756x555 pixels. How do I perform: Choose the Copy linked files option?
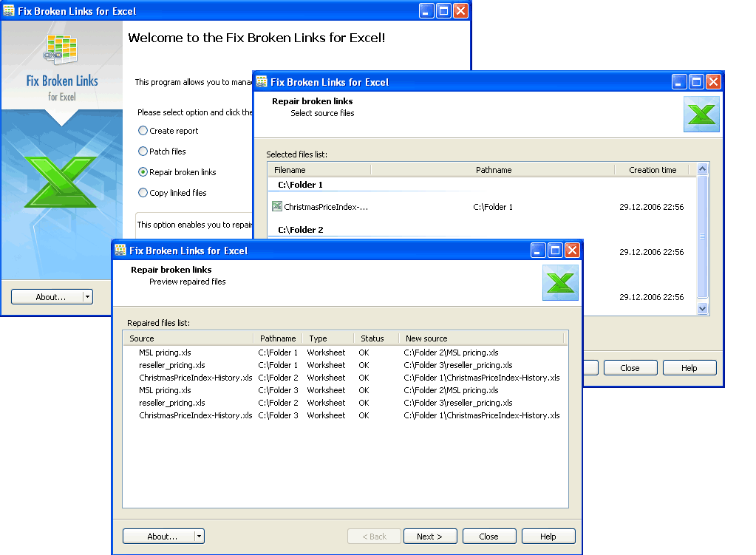(143, 193)
